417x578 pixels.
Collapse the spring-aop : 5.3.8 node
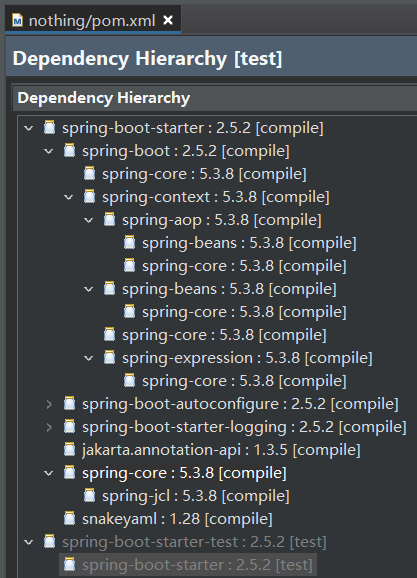click(88, 220)
